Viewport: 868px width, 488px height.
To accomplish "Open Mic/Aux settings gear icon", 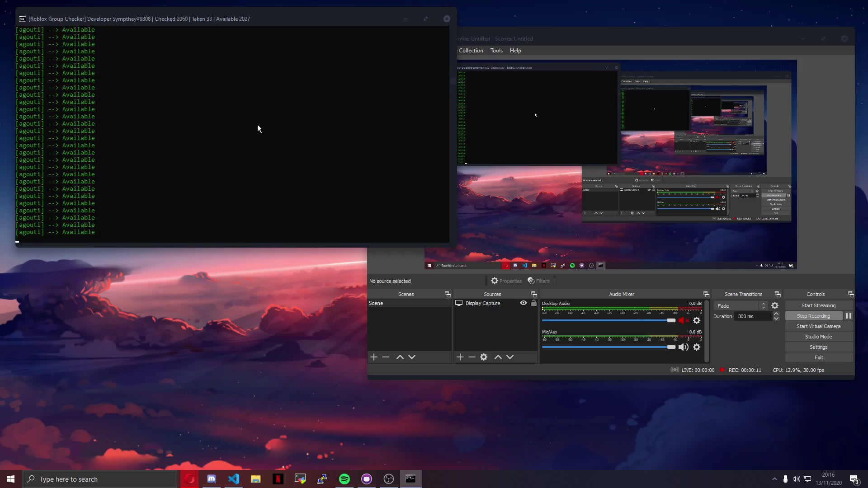I will tap(697, 347).
